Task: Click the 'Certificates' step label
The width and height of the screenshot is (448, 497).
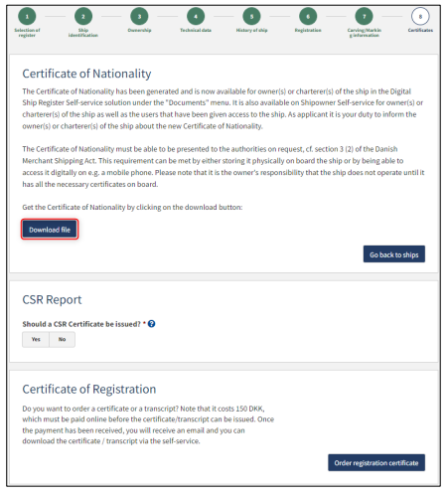Action: [420, 30]
